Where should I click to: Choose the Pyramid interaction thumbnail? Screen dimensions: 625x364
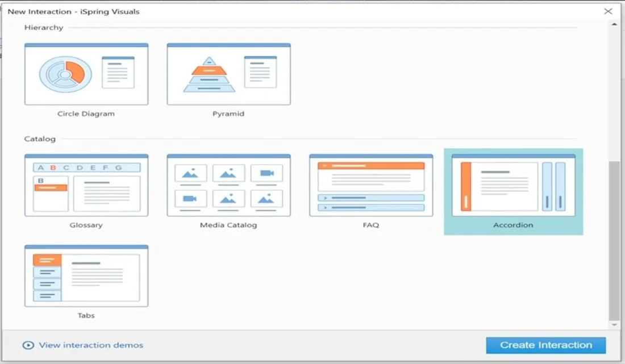[x=228, y=74]
